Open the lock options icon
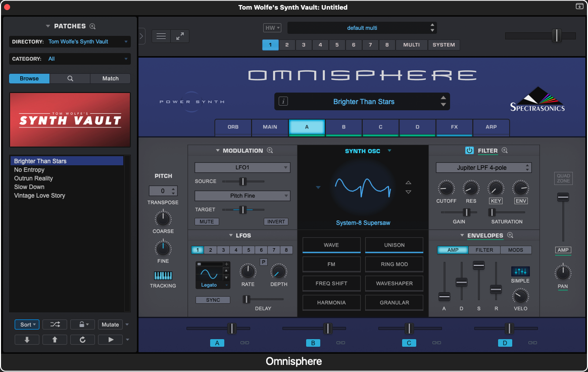The width and height of the screenshot is (588, 372). [82, 324]
